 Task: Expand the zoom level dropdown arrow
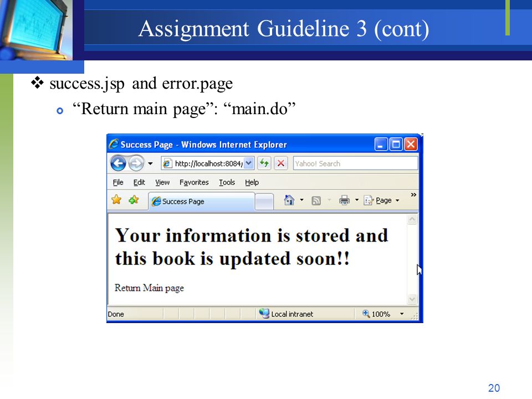coord(402,314)
